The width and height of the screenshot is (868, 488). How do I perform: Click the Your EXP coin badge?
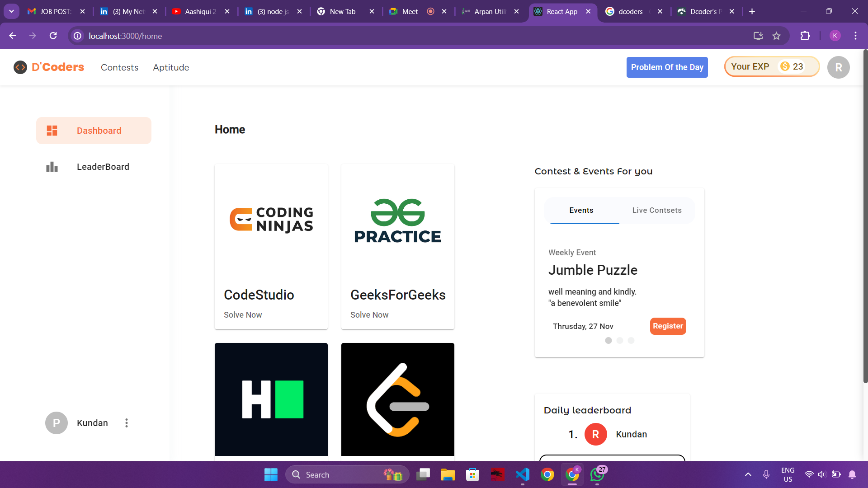point(771,66)
